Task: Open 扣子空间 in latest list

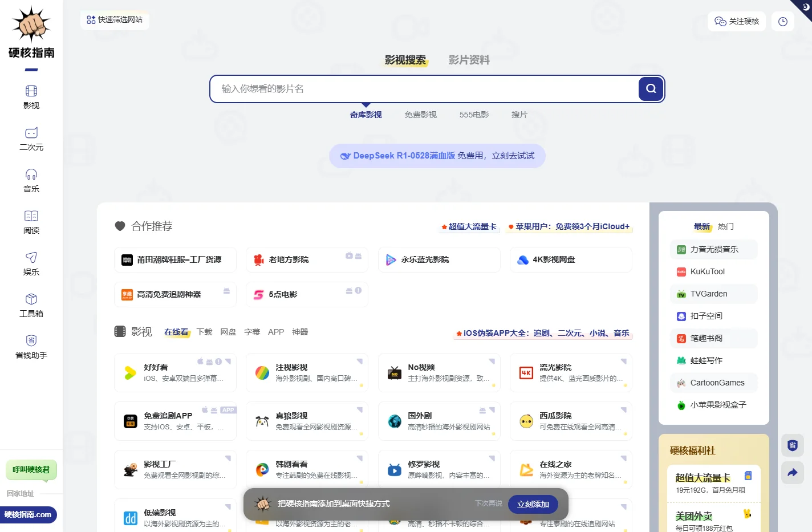Action: (714, 316)
